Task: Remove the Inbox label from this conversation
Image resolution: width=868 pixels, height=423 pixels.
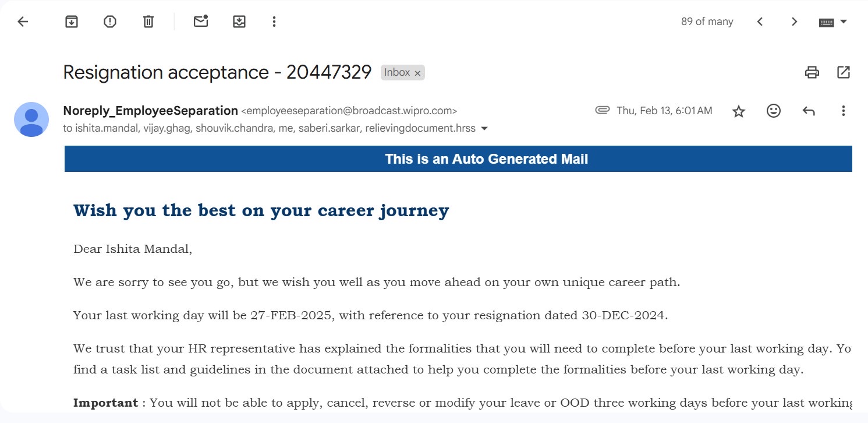Action: tap(417, 73)
